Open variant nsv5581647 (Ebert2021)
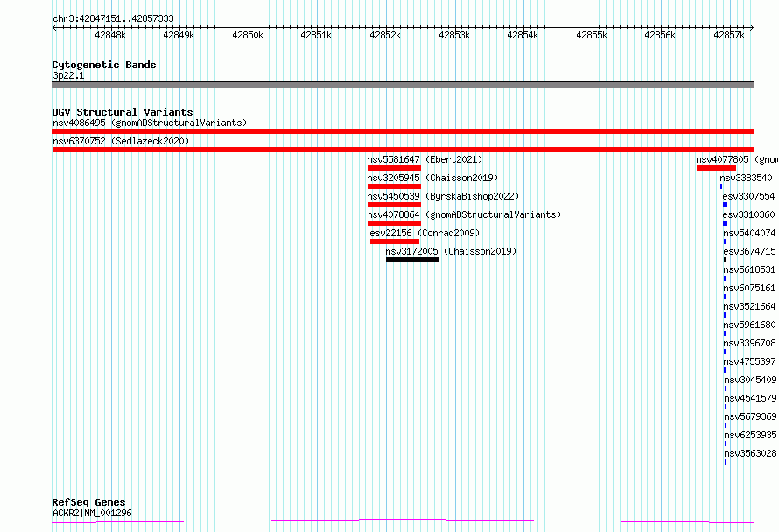Viewport: 779px width, 532px height. tap(425, 159)
